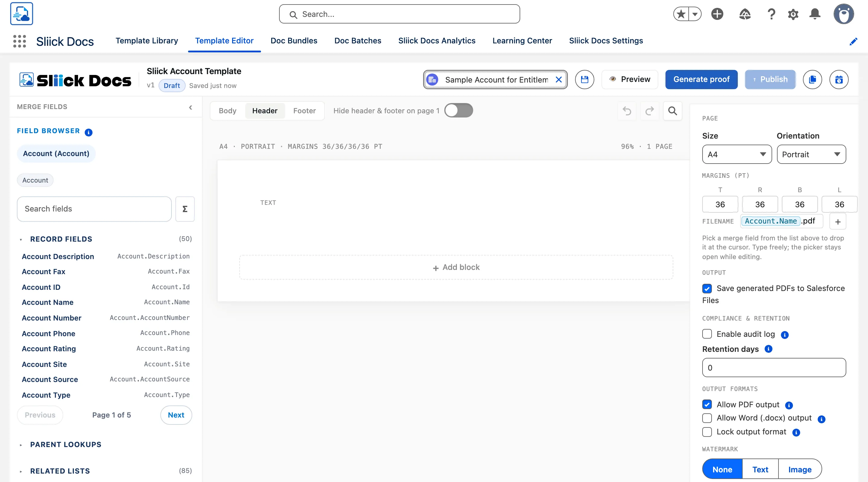This screenshot has height=482, width=868.
Task: Click the Allow PDF output info icon
Action: (789, 405)
